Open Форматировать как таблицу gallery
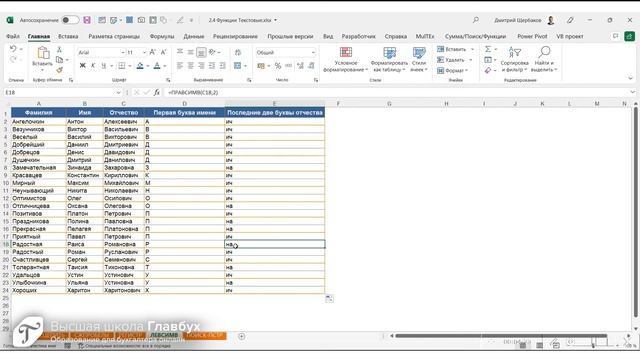Image resolution: width=640 pixels, height=360 pixels. pos(389,59)
